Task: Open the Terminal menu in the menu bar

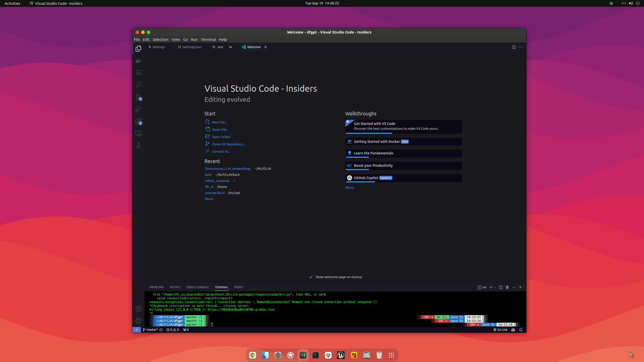Action: coord(208,39)
